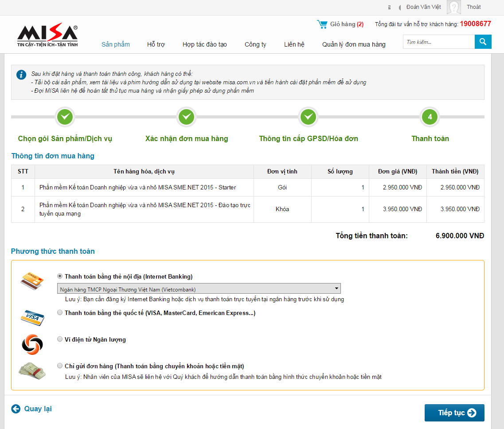Click the user avatar icon

pyautogui.click(x=453, y=7)
